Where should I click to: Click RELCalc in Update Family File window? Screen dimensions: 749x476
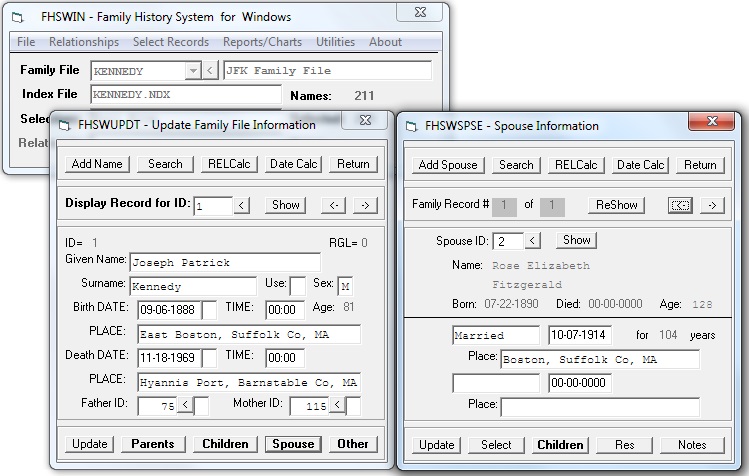point(229,164)
